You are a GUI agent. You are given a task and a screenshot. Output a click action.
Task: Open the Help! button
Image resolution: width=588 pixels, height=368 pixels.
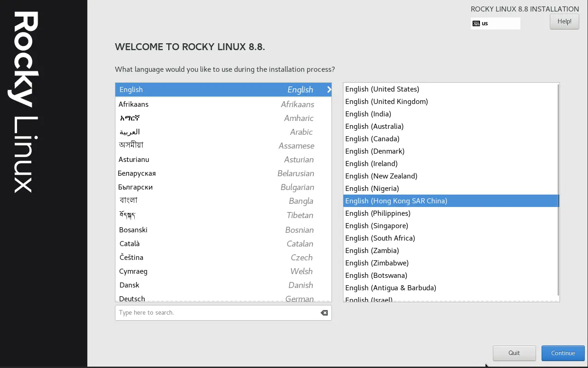564,22
